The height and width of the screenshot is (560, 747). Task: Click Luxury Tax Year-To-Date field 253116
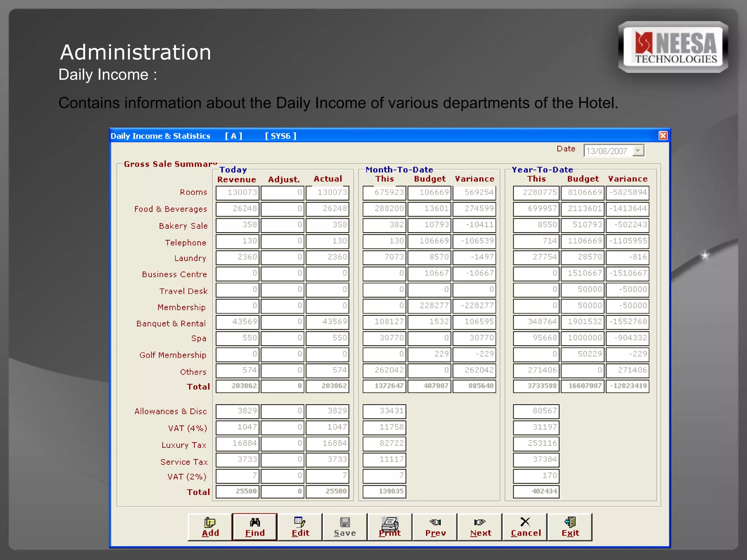click(x=536, y=444)
